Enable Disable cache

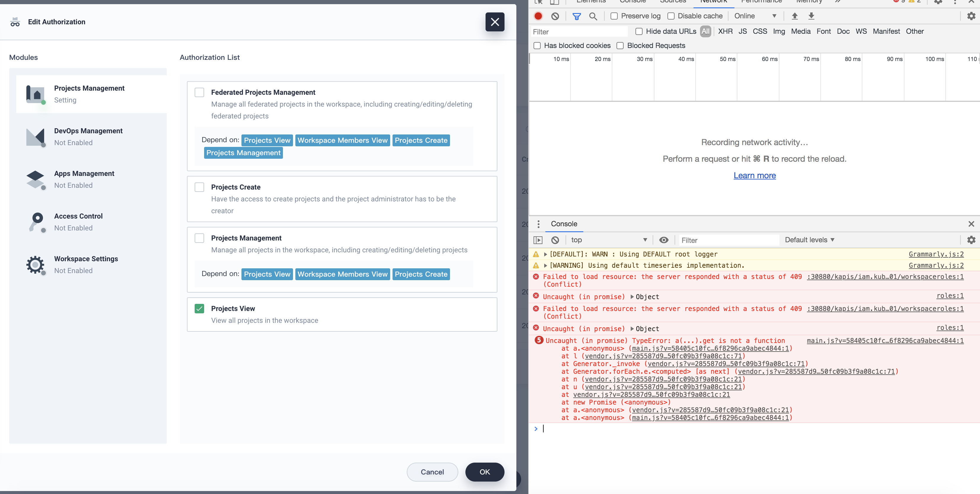coord(671,16)
